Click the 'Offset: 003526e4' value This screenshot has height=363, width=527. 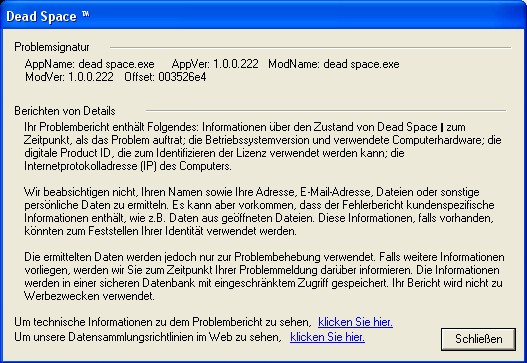[x=165, y=77]
